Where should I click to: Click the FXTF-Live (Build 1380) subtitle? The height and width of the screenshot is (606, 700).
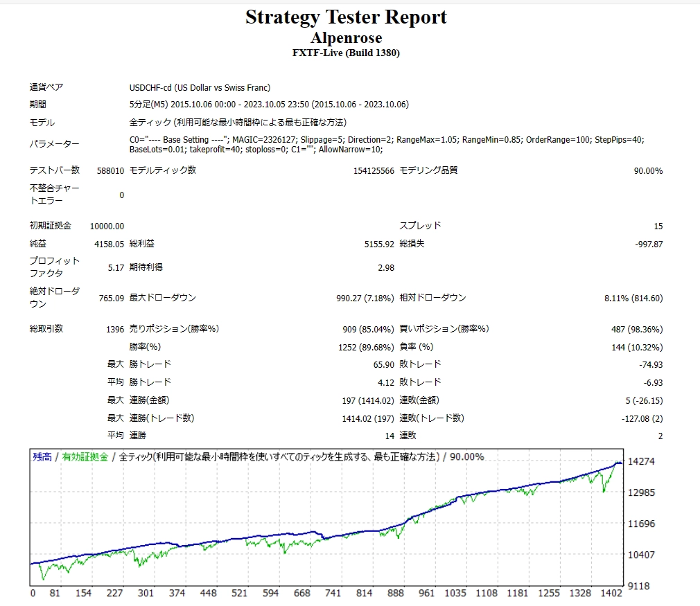point(346,53)
